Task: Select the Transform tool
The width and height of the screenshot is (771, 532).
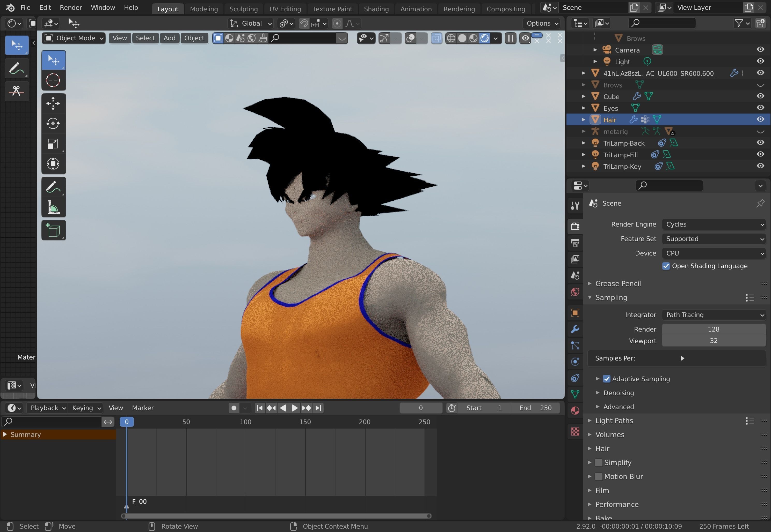Action: 53,163
